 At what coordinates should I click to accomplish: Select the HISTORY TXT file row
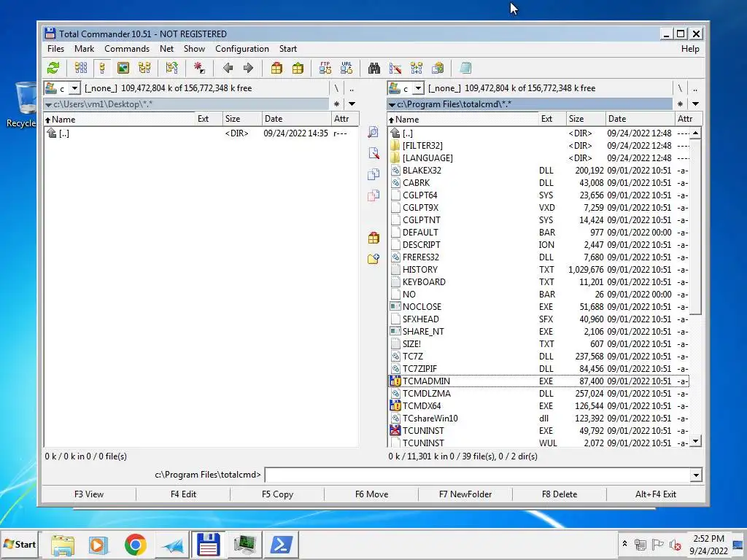(x=539, y=270)
